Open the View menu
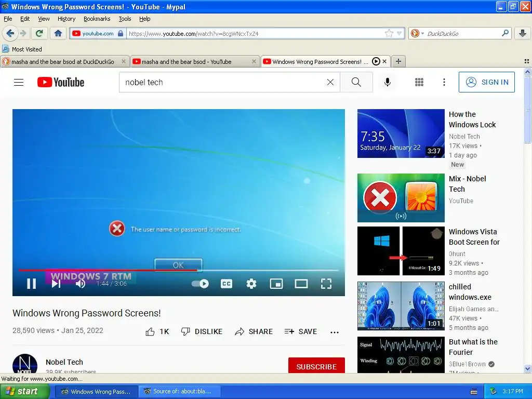532x399 pixels. [44, 19]
